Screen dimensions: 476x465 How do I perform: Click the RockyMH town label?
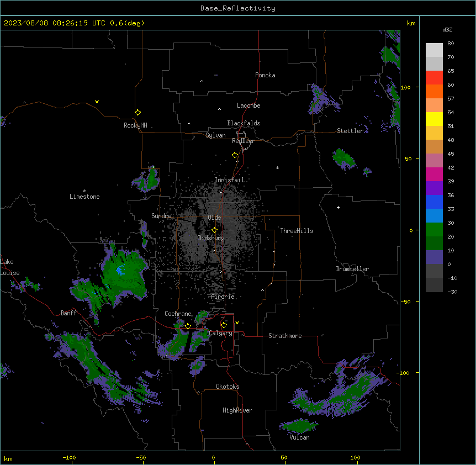click(135, 125)
